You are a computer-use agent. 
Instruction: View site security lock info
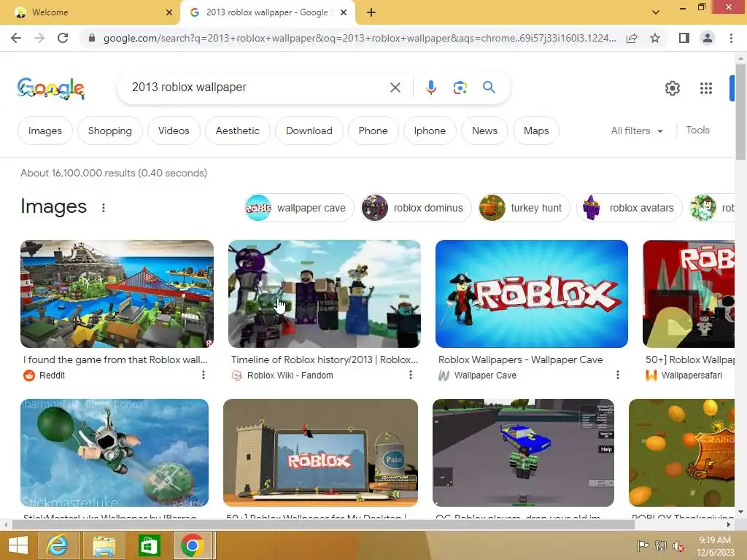(x=92, y=38)
